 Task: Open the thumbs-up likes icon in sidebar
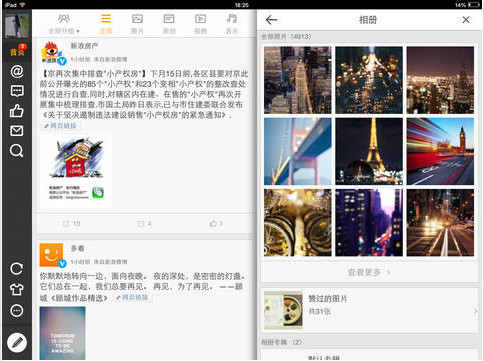point(17,111)
